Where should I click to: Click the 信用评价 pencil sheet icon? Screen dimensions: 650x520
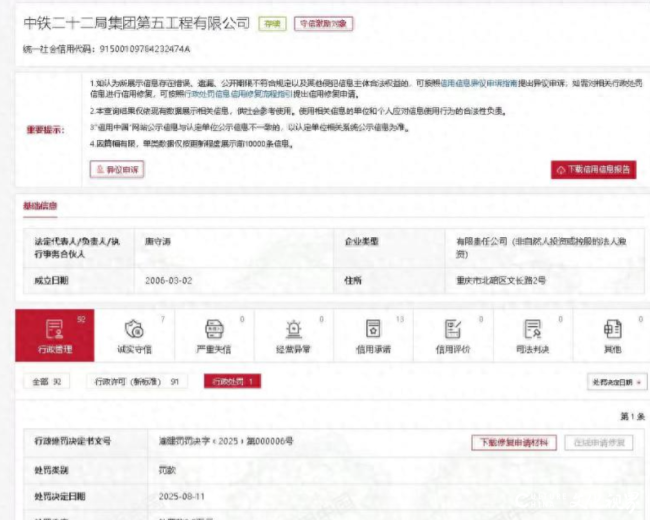tap(453, 329)
